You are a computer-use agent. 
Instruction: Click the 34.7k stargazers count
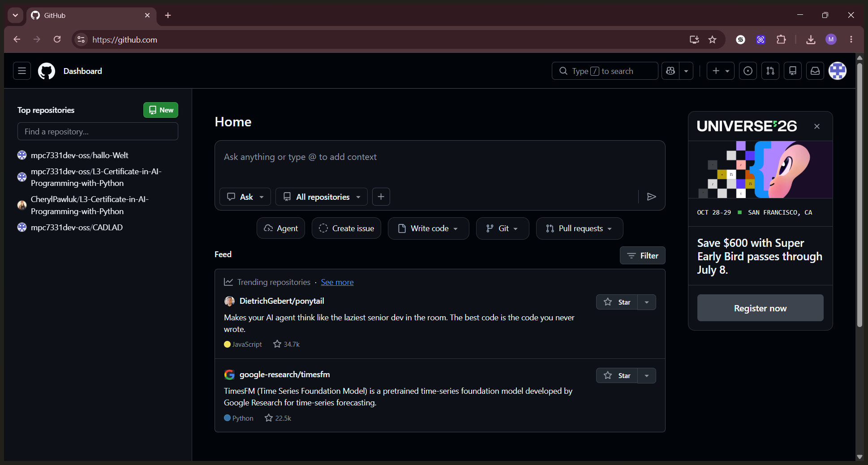(287, 344)
